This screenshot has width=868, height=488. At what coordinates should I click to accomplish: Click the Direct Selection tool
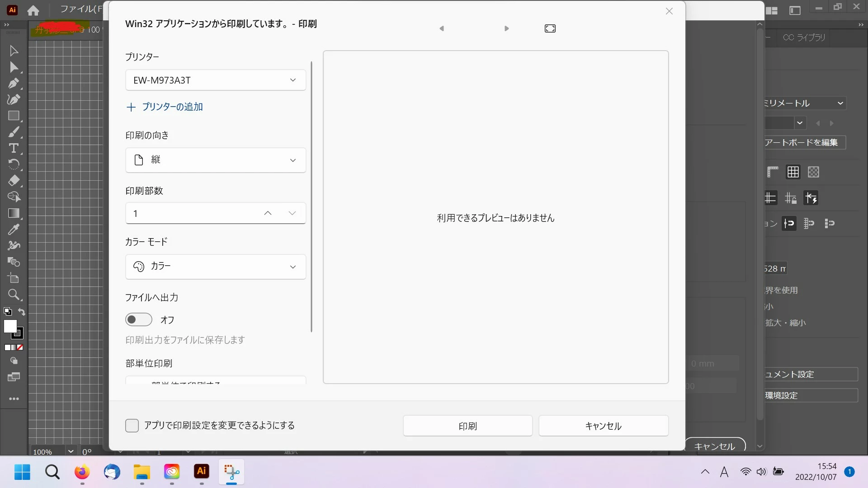14,67
